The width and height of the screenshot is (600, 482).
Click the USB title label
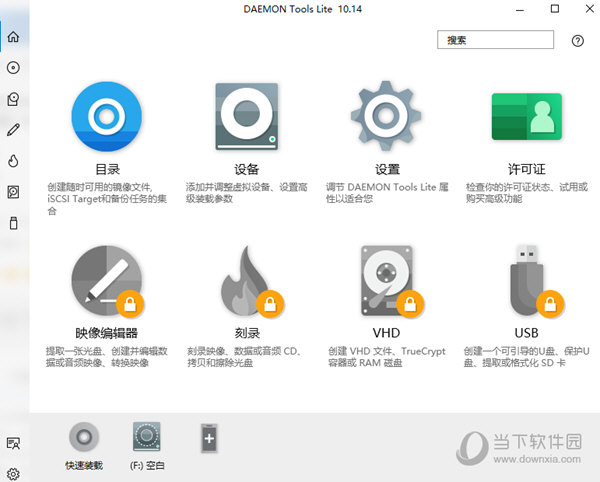point(527,333)
